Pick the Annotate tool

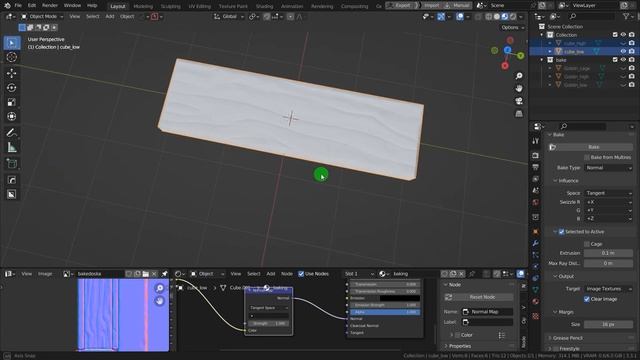12,133
